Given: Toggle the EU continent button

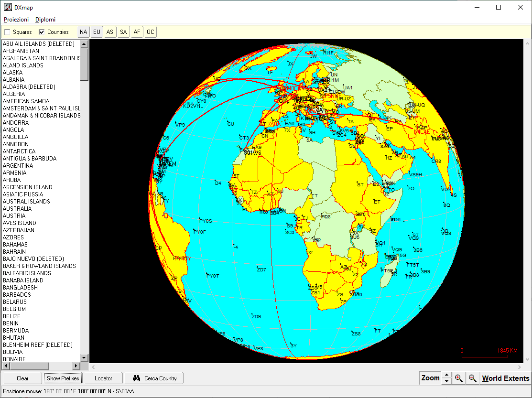Looking at the screenshot, I should (x=97, y=32).
